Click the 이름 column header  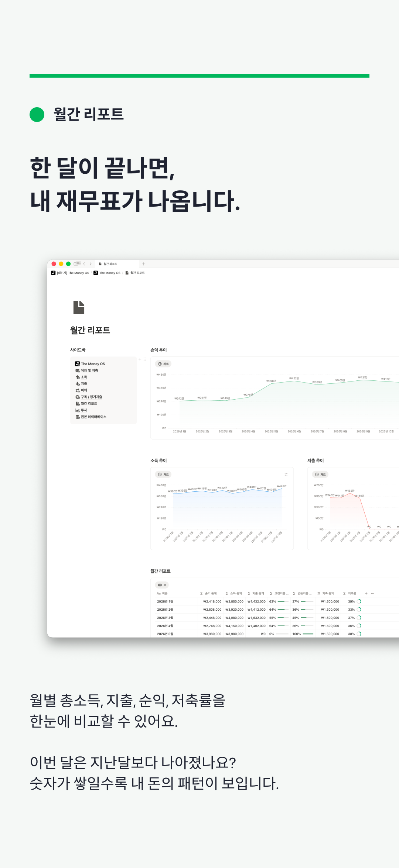tap(162, 593)
